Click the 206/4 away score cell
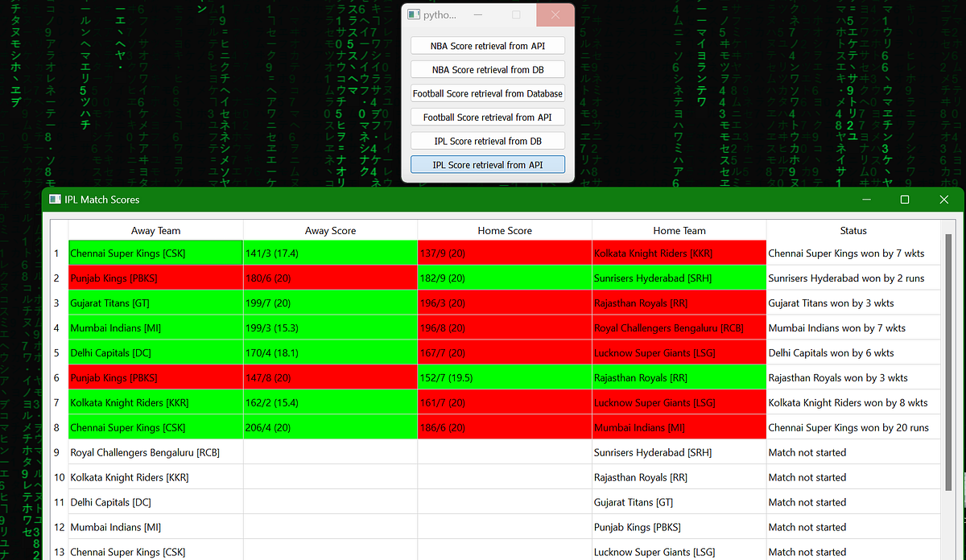The image size is (966, 560). pos(330,427)
